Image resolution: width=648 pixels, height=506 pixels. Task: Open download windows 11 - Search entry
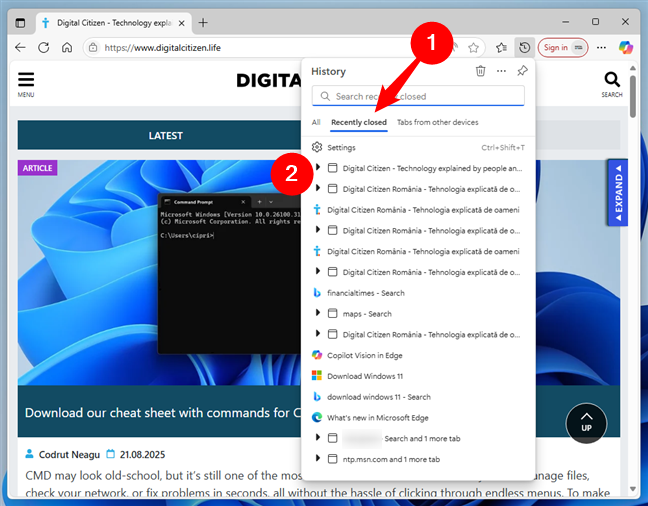tap(418, 397)
